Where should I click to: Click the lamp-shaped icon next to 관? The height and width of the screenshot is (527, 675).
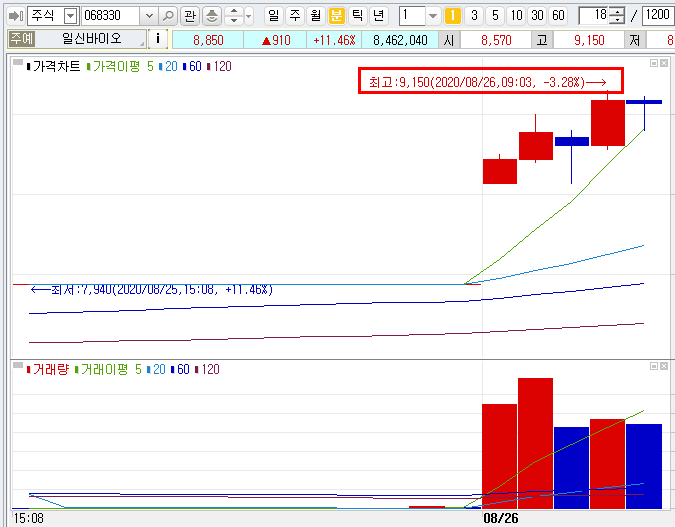click(x=211, y=16)
